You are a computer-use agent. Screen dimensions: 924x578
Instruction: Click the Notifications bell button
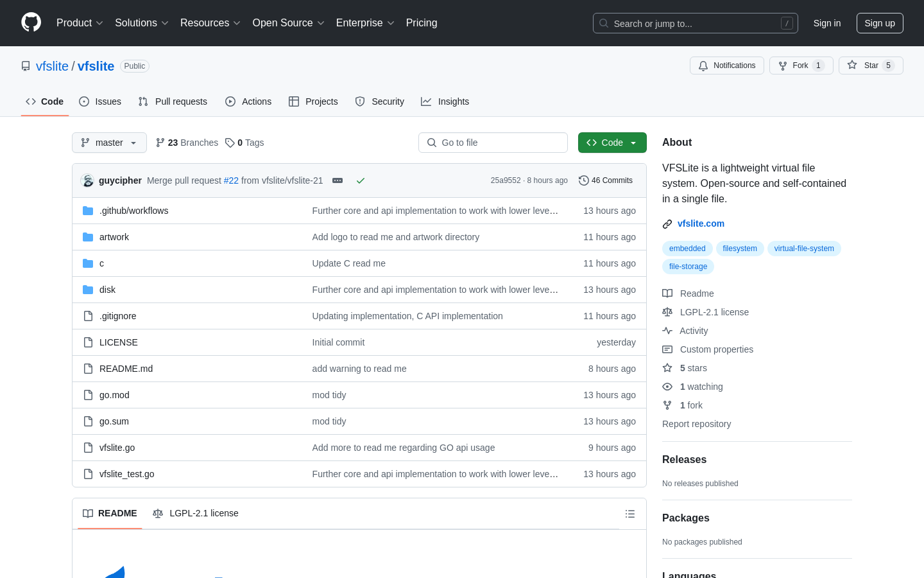coord(727,66)
